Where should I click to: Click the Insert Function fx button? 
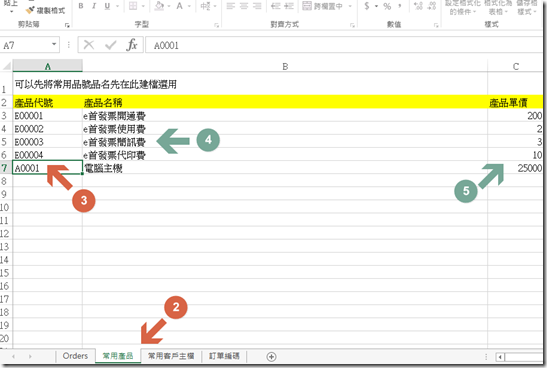click(132, 45)
